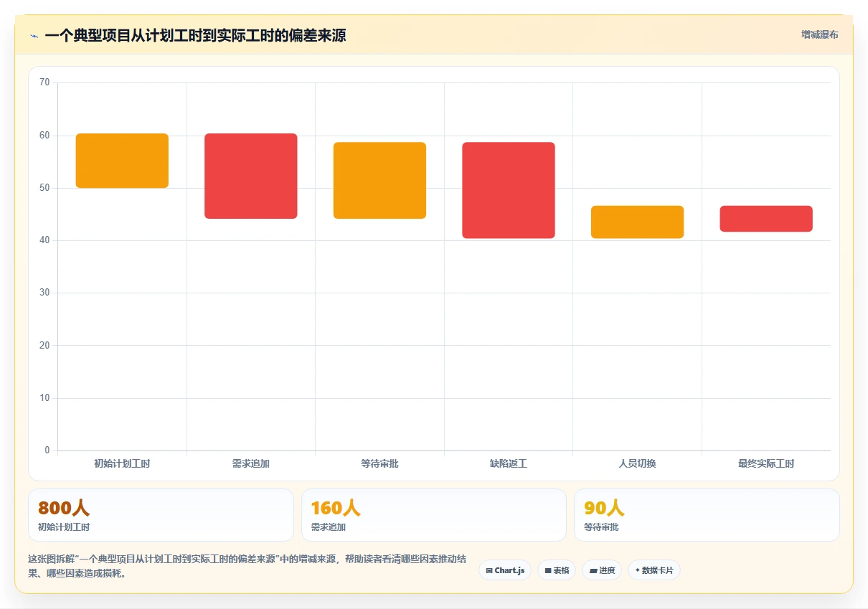Click x-axis label 缺陷返工

pos(509,463)
